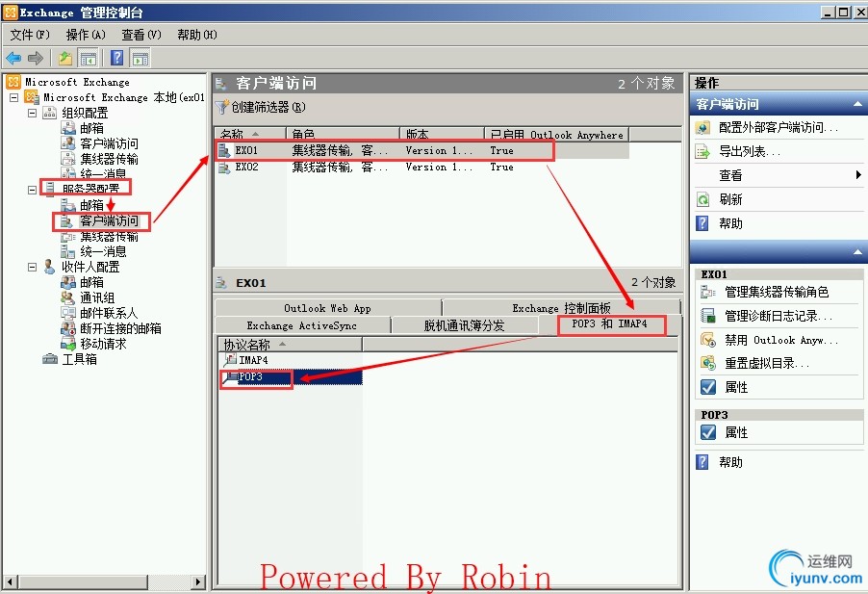Screen dimensions: 868x594
Task: Select the EX02 server row
Action: [x=422, y=168]
